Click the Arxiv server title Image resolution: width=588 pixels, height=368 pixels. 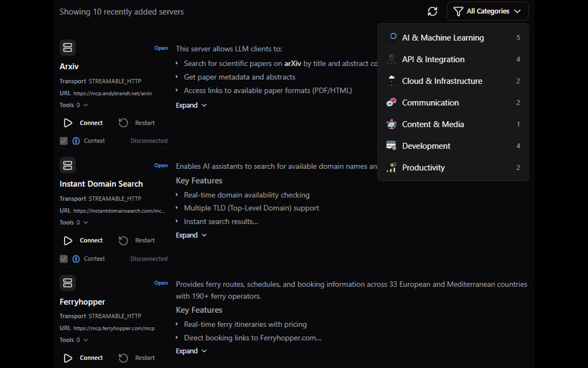(x=69, y=66)
